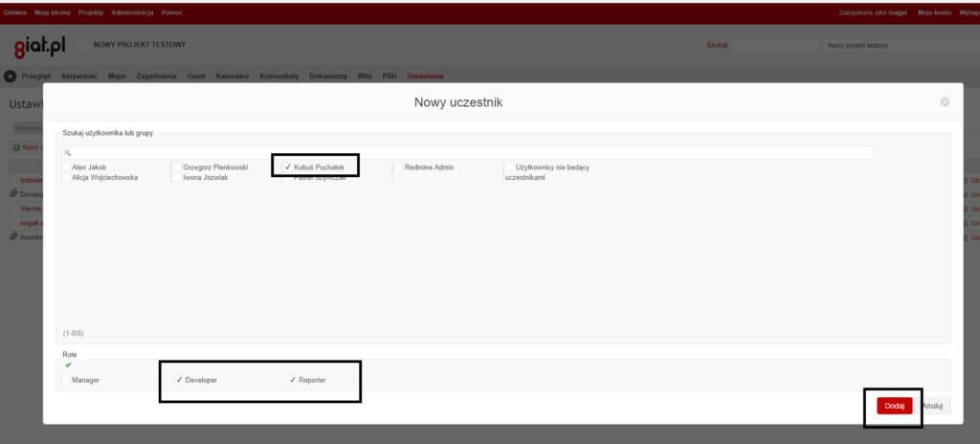Open the Kalendarz tab
The width and height of the screenshot is (980, 444).
tap(233, 77)
